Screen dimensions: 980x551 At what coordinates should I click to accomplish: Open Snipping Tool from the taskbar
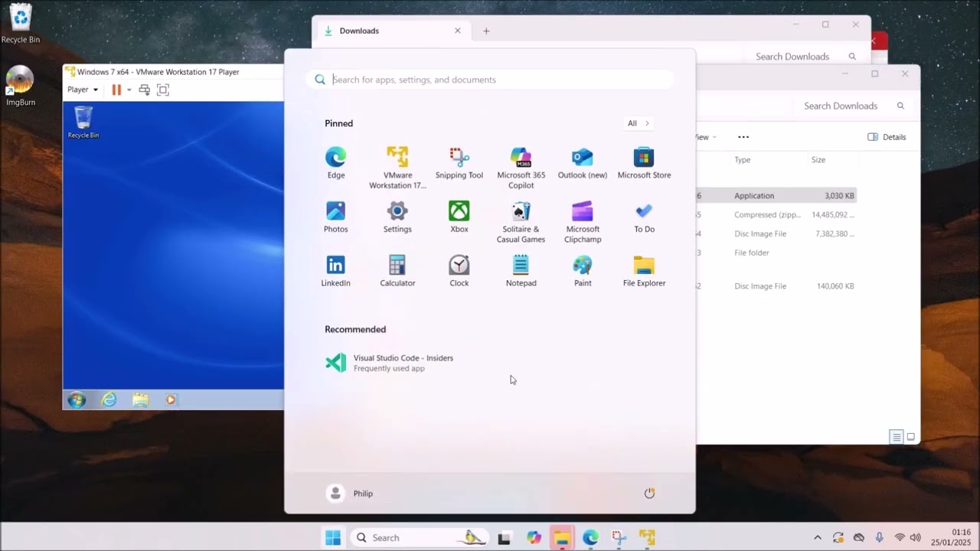pyautogui.click(x=619, y=538)
